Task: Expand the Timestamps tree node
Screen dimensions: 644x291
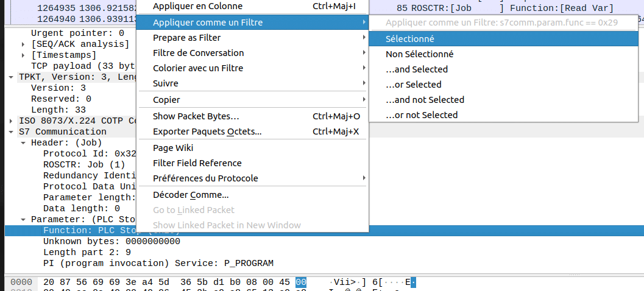Action: (24, 55)
